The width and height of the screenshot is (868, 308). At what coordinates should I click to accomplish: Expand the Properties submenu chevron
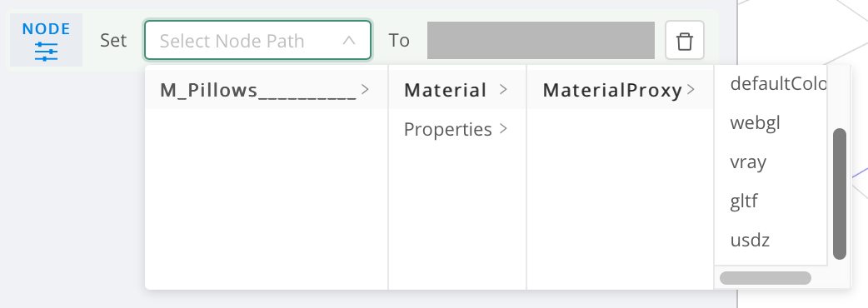point(503,128)
